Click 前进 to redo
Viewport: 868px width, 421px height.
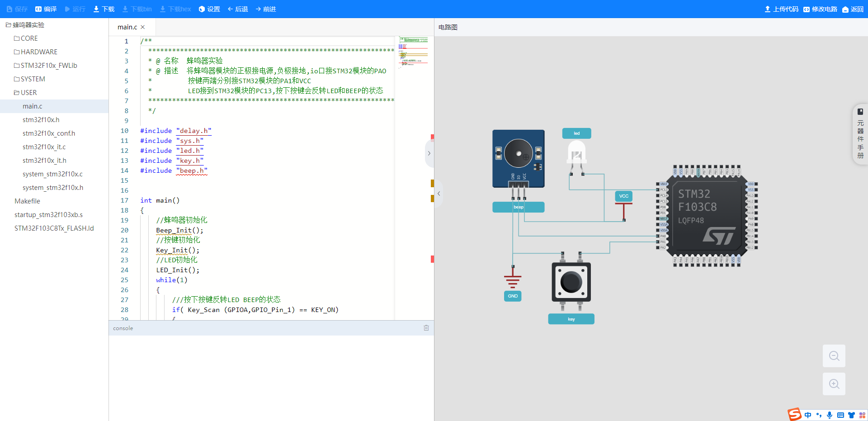[266, 9]
